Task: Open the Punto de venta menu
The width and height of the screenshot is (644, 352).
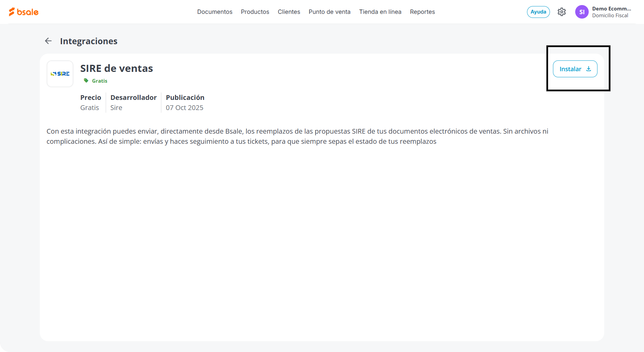Action: click(329, 12)
